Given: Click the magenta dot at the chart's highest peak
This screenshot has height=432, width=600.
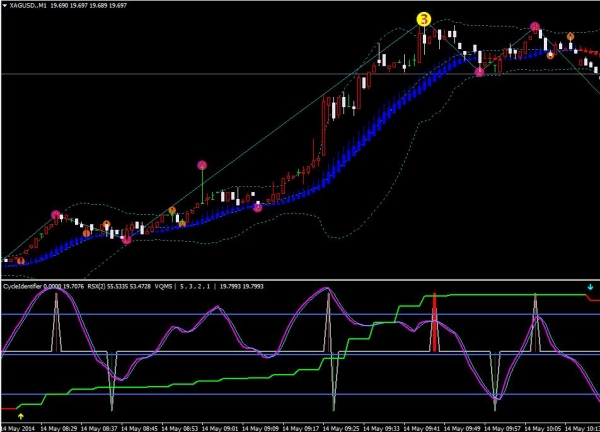Looking at the screenshot, I should [x=535, y=27].
